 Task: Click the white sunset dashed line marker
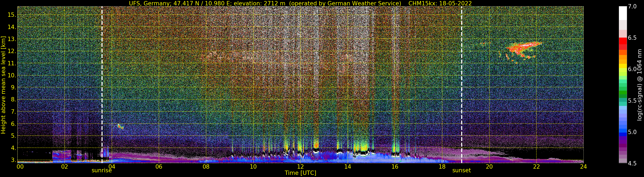coord(462,85)
